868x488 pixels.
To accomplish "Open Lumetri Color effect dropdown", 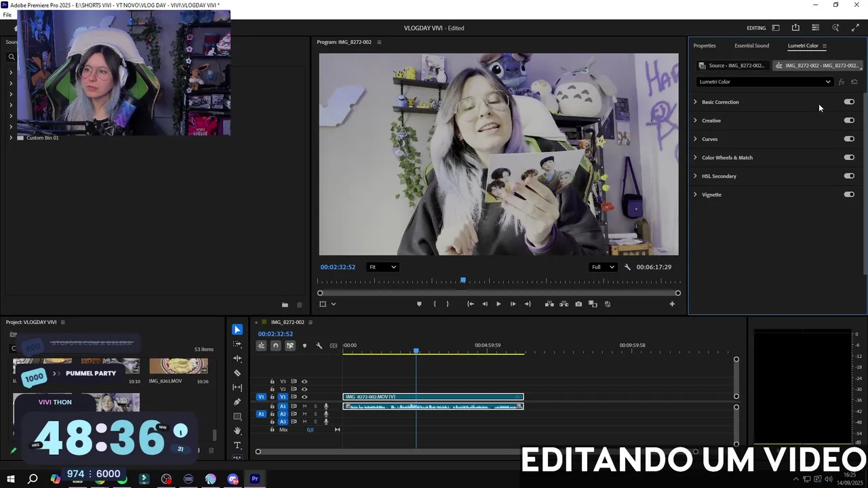I will pyautogui.click(x=764, y=82).
